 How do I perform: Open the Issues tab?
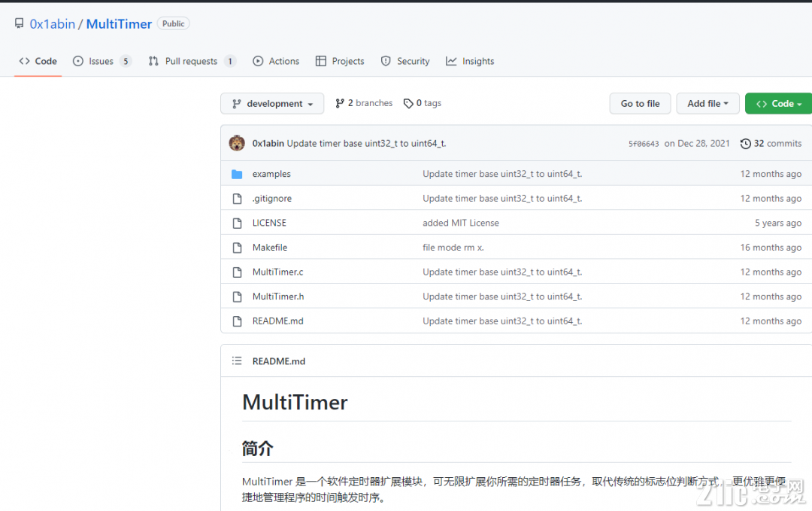[x=102, y=61]
